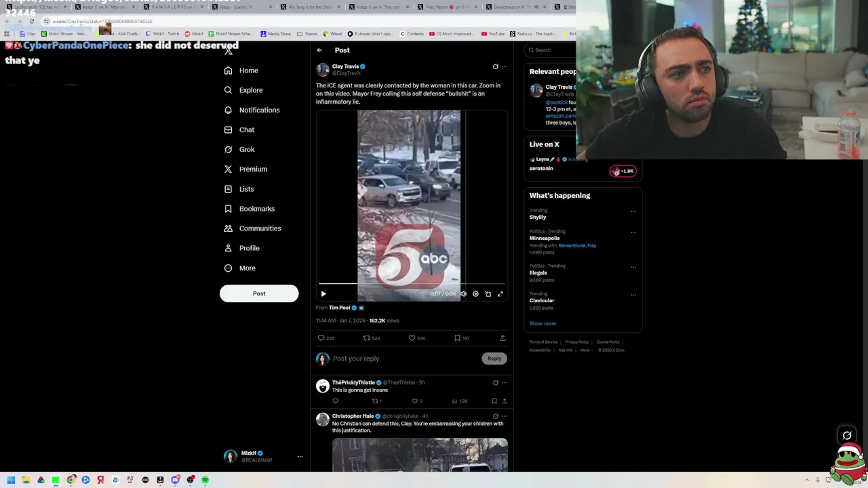Open the image in Christopher Hale's reply
This screenshot has height=488, width=868.
pyautogui.click(x=420, y=455)
